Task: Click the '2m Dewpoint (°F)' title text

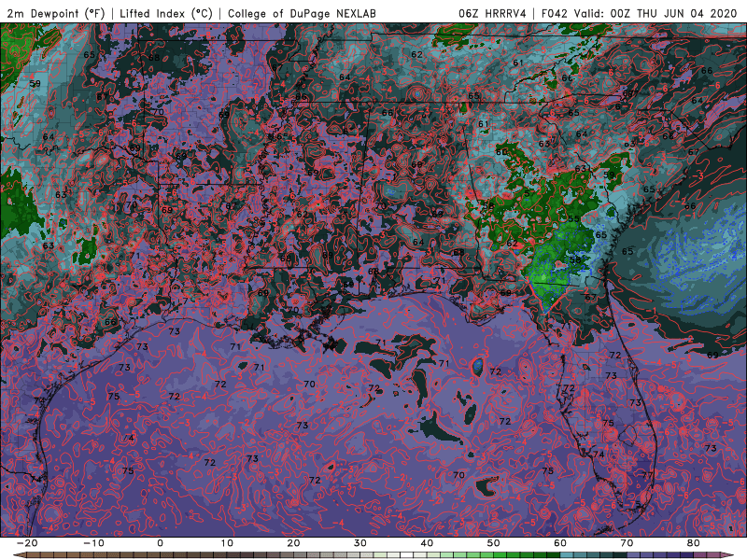Action: tap(55, 13)
